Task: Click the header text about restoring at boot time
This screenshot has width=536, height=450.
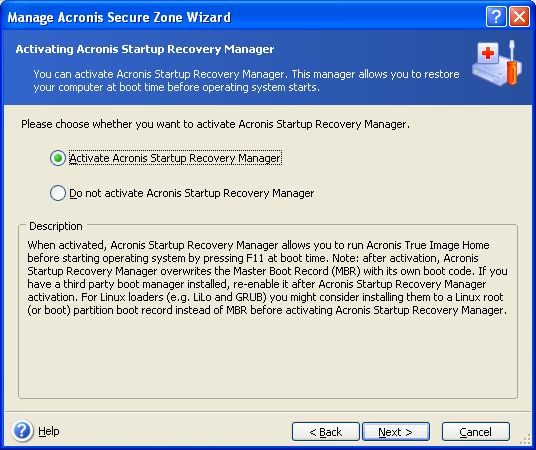Action: click(246, 81)
